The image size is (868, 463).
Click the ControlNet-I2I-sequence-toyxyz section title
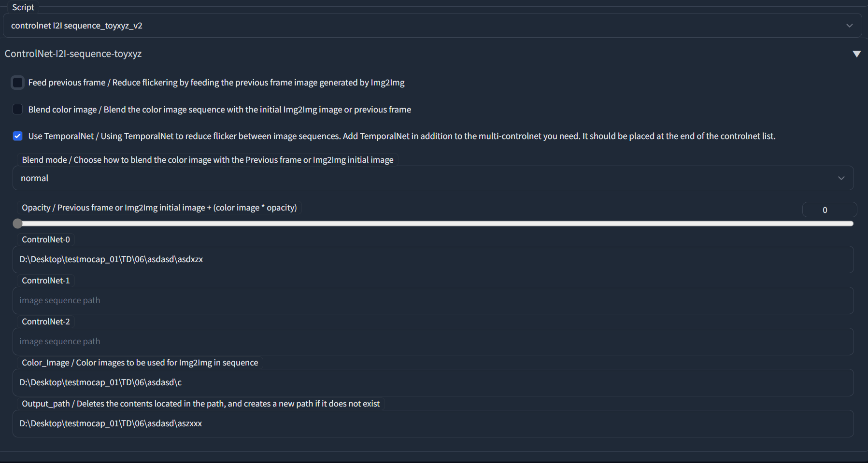[x=73, y=54]
